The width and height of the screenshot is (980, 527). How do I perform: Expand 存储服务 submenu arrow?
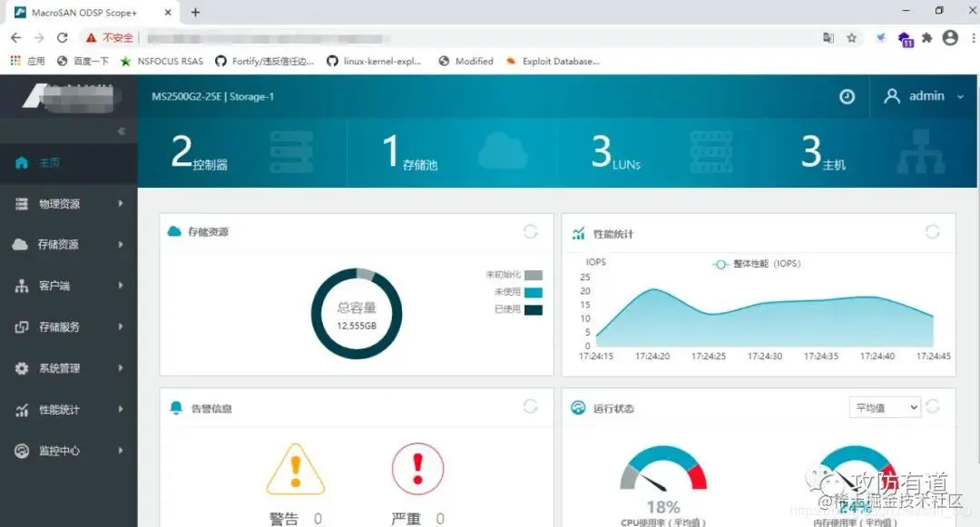tap(121, 327)
